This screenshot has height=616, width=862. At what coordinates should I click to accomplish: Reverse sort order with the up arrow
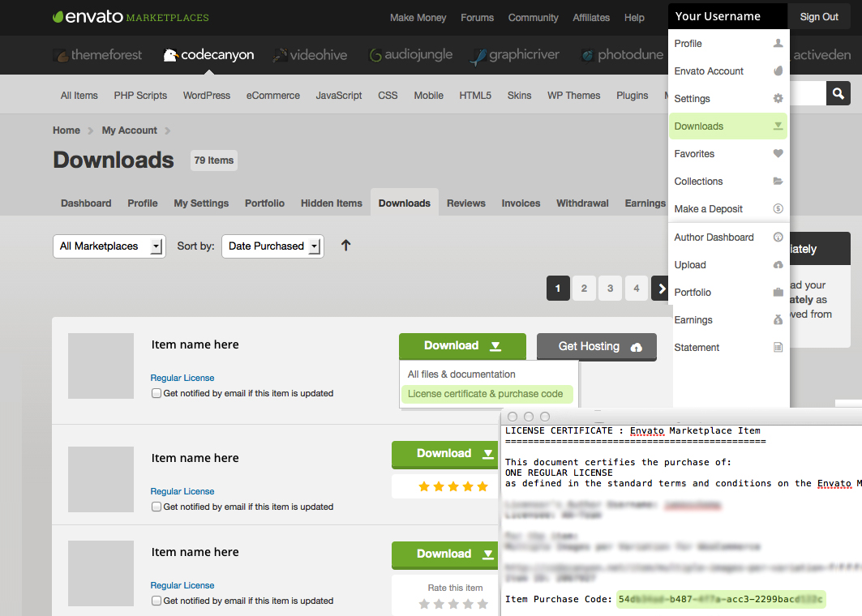pyautogui.click(x=345, y=245)
